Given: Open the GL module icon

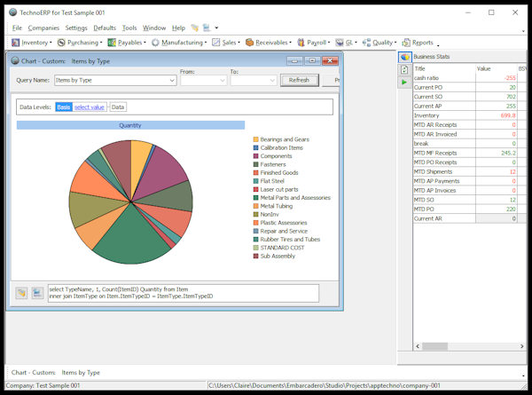Looking at the screenshot, I should [x=340, y=43].
